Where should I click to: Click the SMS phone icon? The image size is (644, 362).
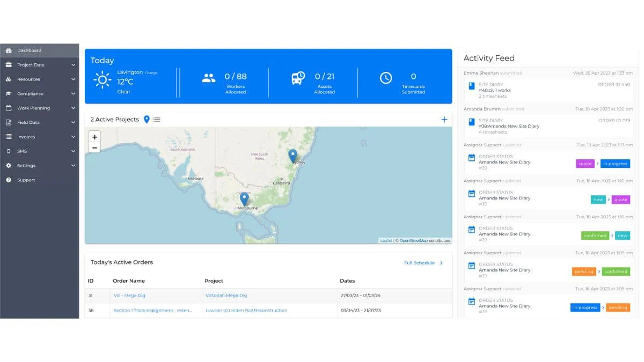pos(9,151)
